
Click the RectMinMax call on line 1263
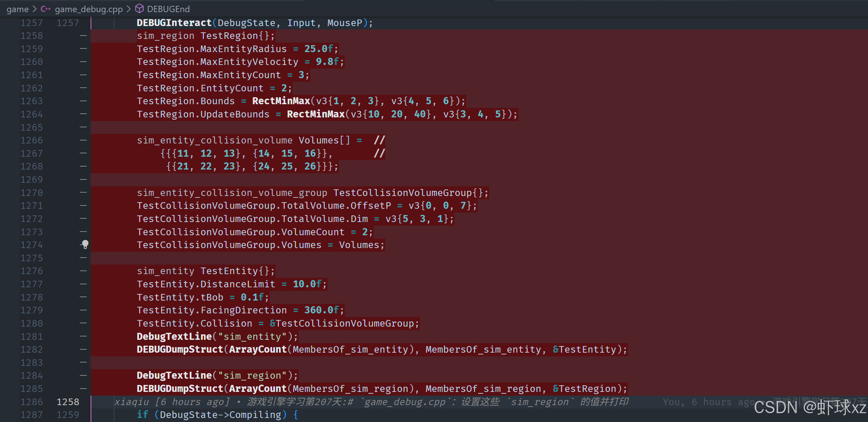pos(281,101)
